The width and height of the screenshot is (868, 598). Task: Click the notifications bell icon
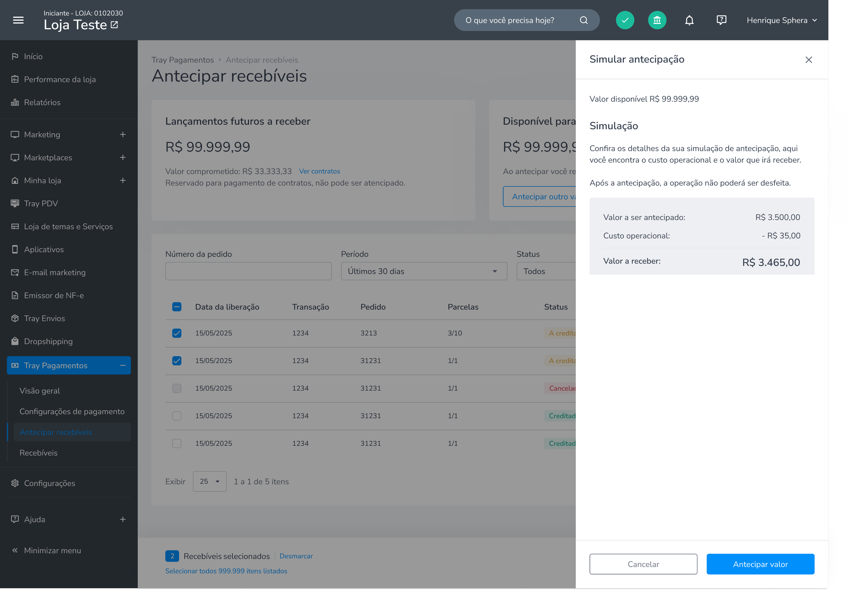[689, 20]
